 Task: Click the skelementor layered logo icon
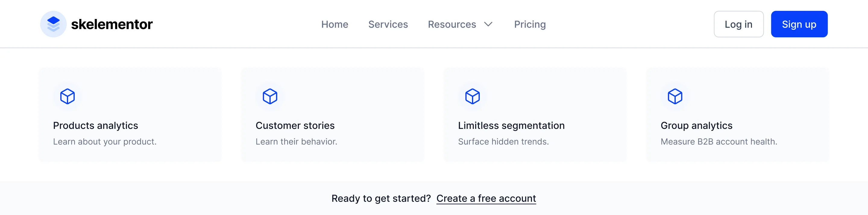(x=53, y=24)
